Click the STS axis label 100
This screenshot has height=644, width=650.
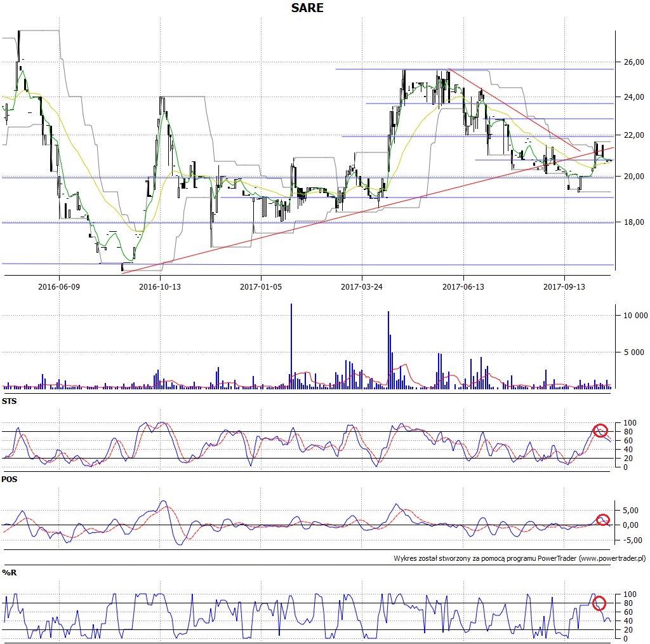(630, 423)
